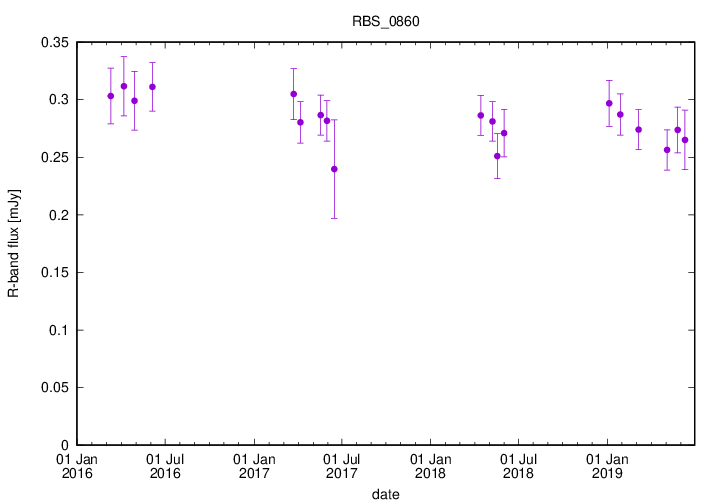Image resolution: width=720 pixels, height=504 pixels.
Task: Select the 01 Jul 2017 x-axis label
Action: 341,466
